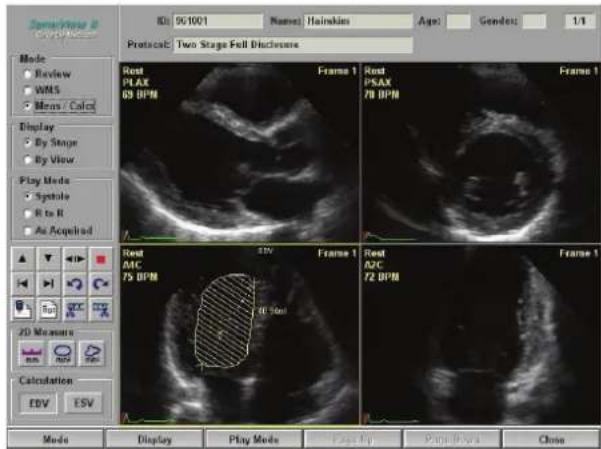Viewport: 601px width, 449px height.
Task: Select the Rest PLAX echo image panel
Action: click(239, 153)
